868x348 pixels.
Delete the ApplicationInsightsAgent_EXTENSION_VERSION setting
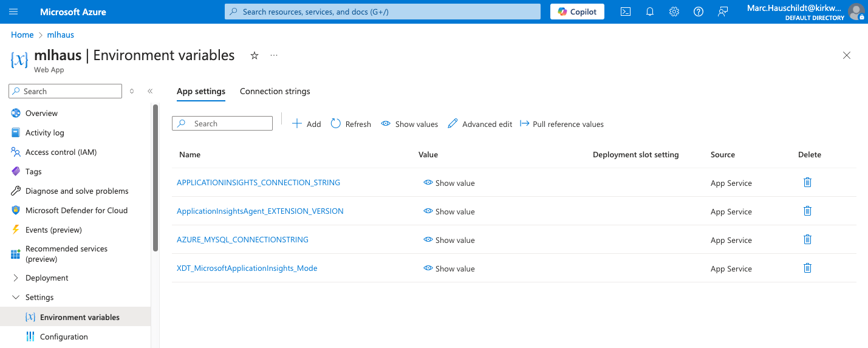[807, 211]
